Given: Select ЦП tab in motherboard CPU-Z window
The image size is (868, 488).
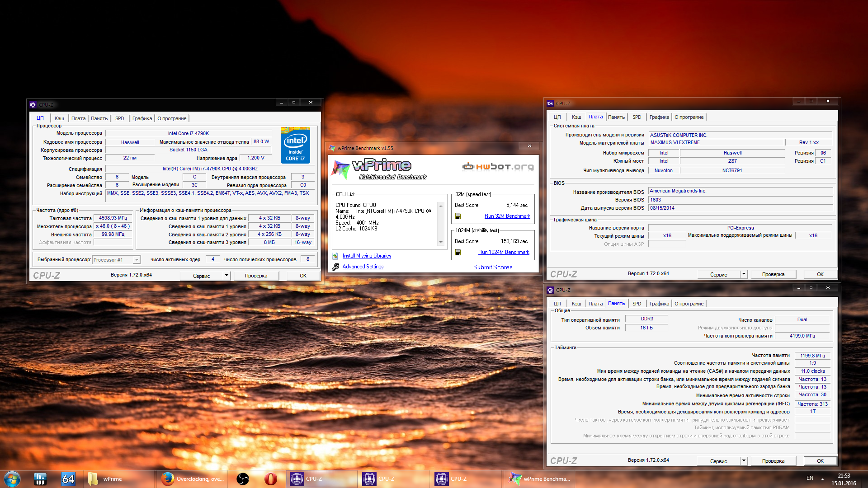Looking at the screenshot, I should coord(557,117).
